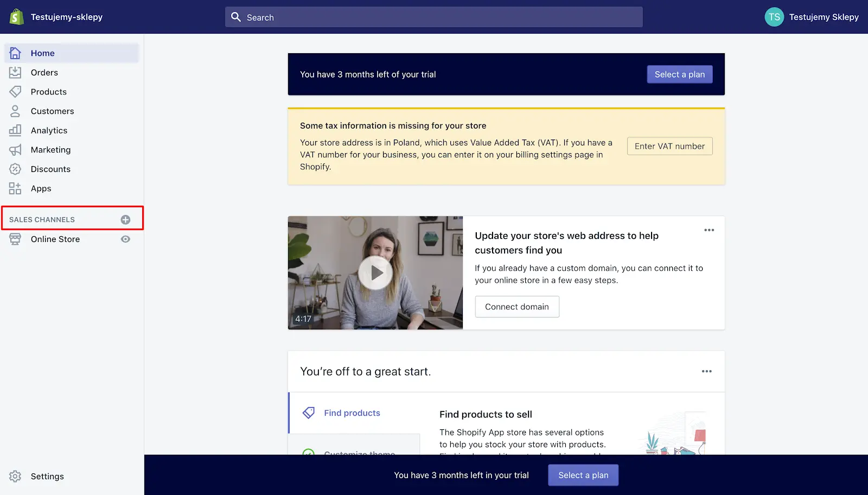The image size is (868, 495).
Task: View online store via eye icon
Action: pyautogui.click(x=125, y=239)
